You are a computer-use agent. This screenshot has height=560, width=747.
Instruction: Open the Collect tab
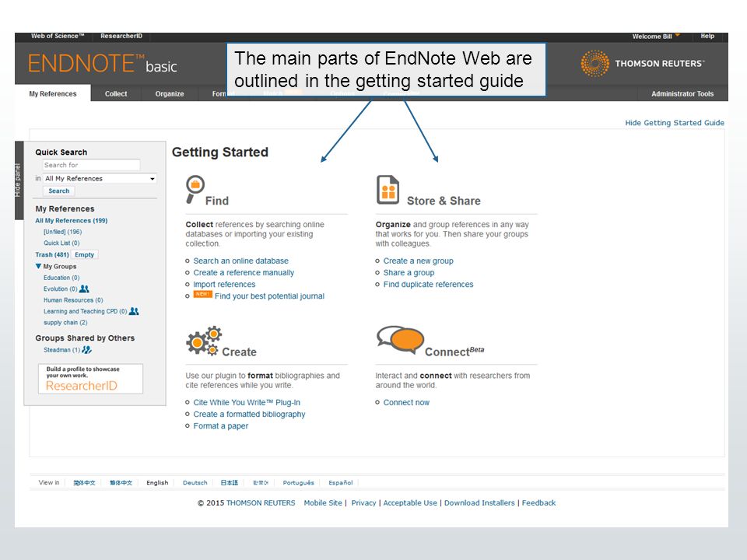pyautogui.click(x=116, y=94)
